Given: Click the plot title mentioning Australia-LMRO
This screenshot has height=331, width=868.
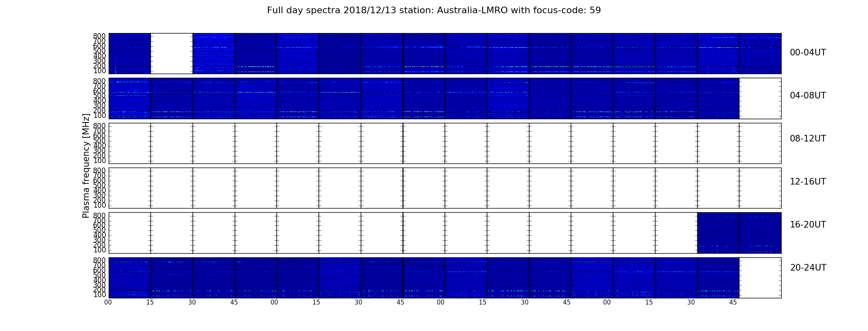Looking at the screenshot, I should (434, 10).
